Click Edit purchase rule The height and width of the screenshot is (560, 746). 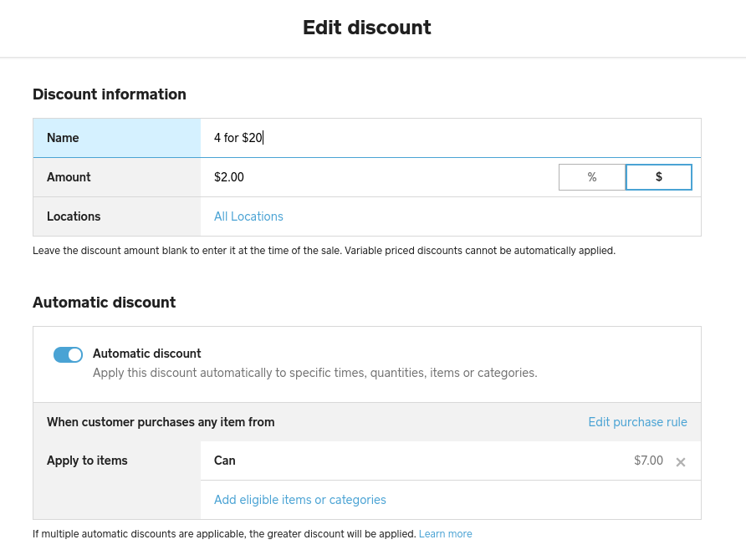point(637,422)
